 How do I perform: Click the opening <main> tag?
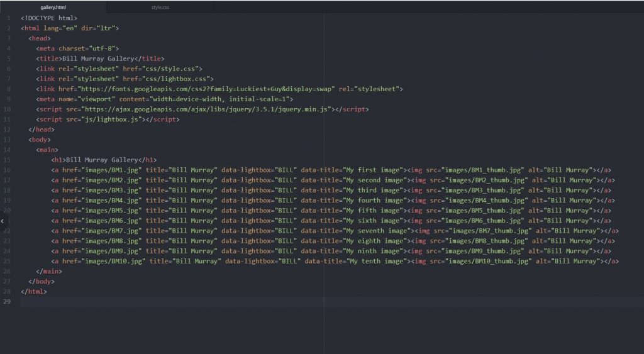point(47,150)
